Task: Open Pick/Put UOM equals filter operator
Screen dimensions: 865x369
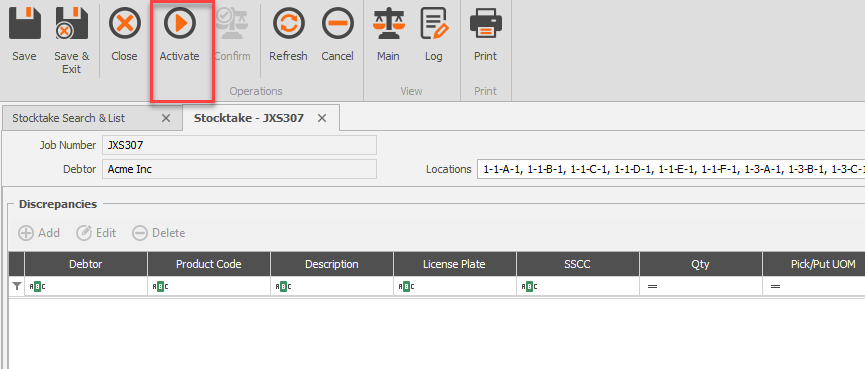Action: tap(775, 287)
